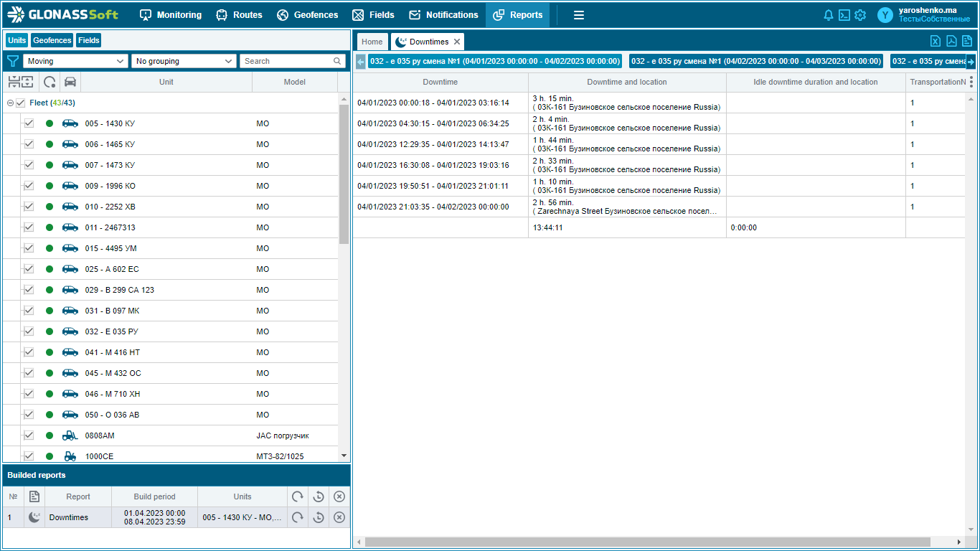980x551 pixels.
Task: Collapse the Fleet group tree
Action: click(10, 103)
